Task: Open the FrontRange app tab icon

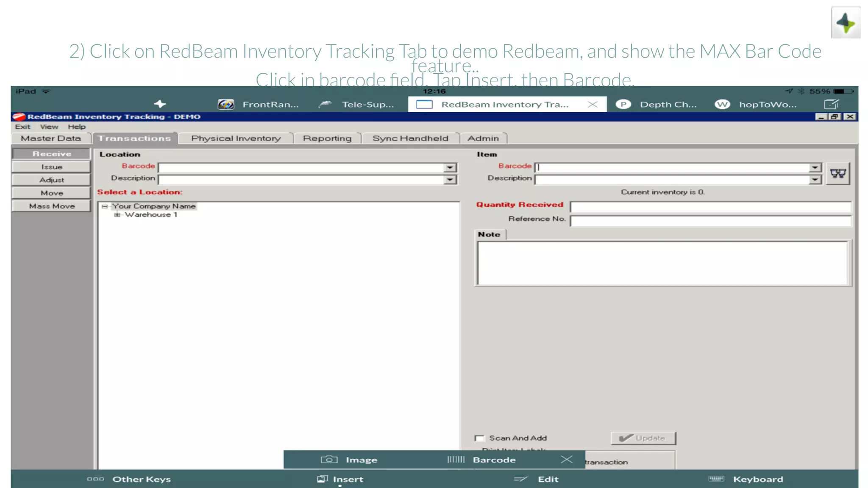Action: point(226,104)
